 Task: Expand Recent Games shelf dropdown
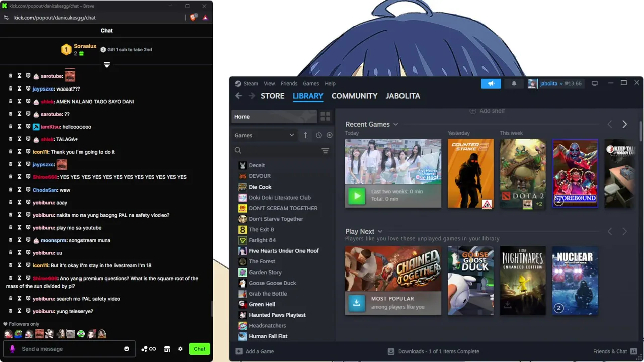click(x=396, y=124)
